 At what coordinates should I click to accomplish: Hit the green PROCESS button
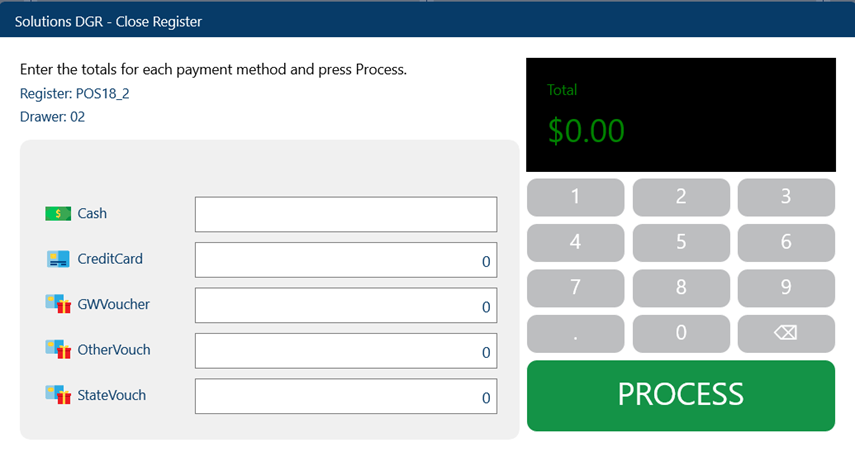pyautogui.click(x=681, y=395)
